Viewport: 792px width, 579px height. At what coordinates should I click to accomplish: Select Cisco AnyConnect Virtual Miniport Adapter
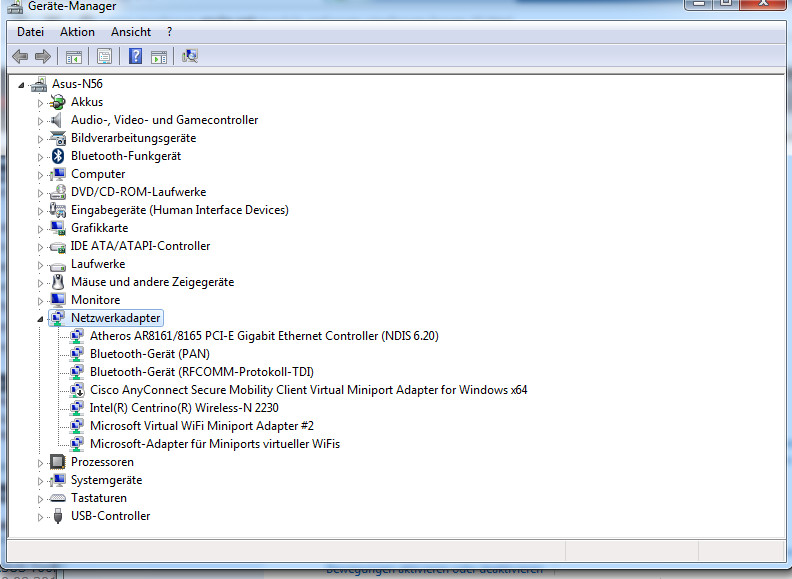tap(309, 390)
